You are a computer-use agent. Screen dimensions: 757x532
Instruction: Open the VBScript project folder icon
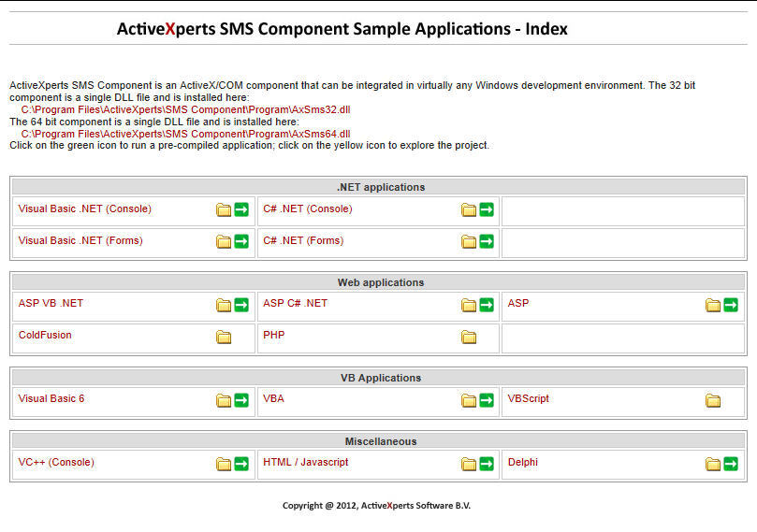(713, 401)
